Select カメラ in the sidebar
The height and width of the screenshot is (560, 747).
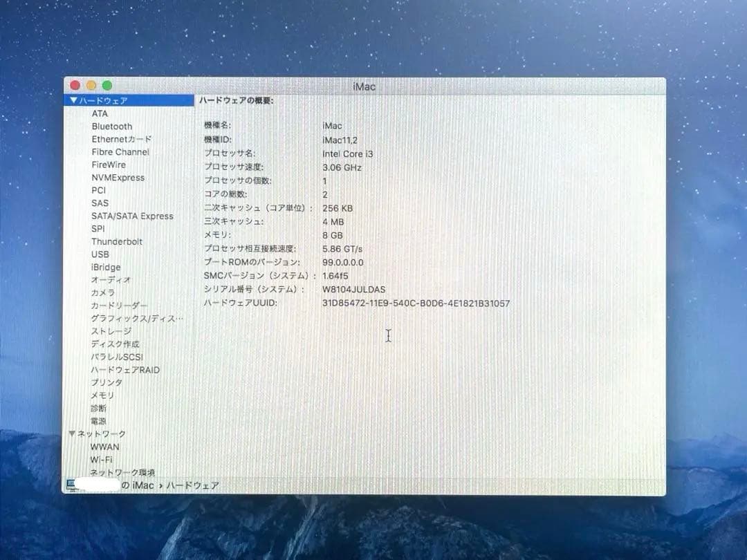tap(103, 293)
